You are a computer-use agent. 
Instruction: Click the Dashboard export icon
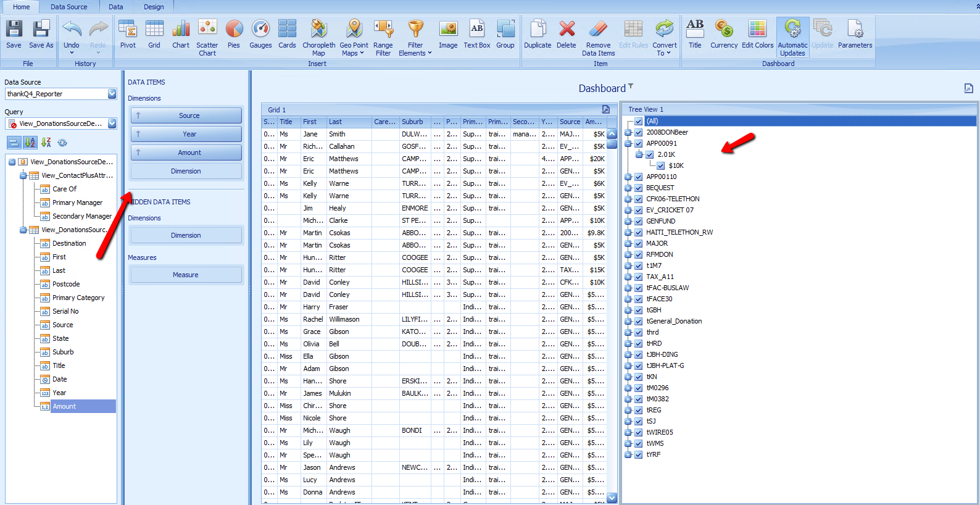(x=969, y=88)
